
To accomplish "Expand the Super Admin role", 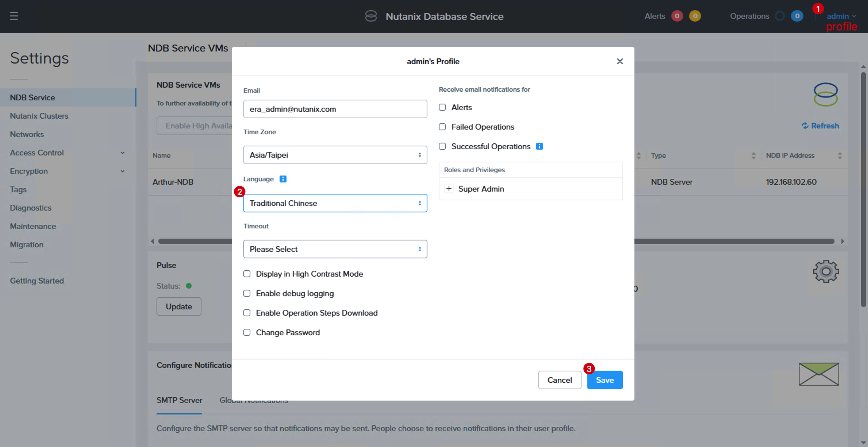I will click(449, 189).
